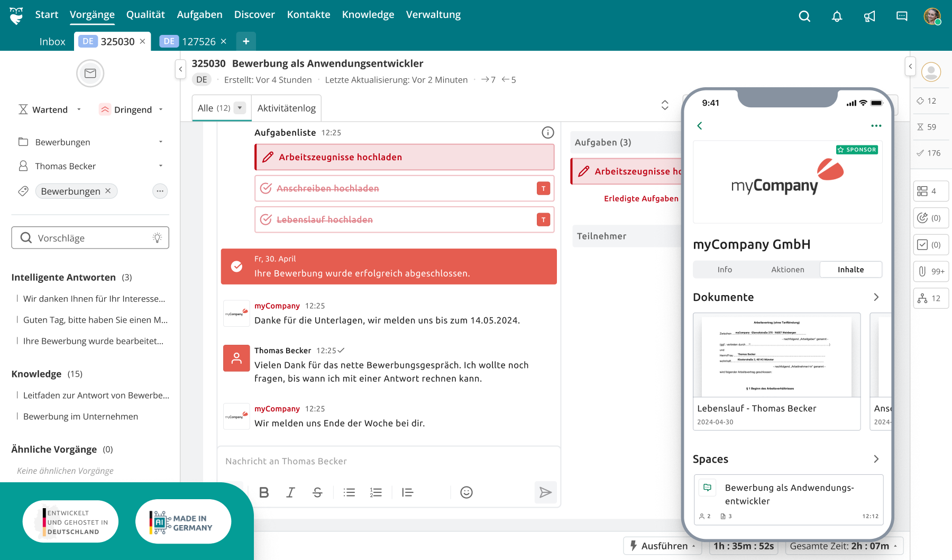Remove the Bewerbungen tag
This screenshot has width=952, height=560.
108,191
